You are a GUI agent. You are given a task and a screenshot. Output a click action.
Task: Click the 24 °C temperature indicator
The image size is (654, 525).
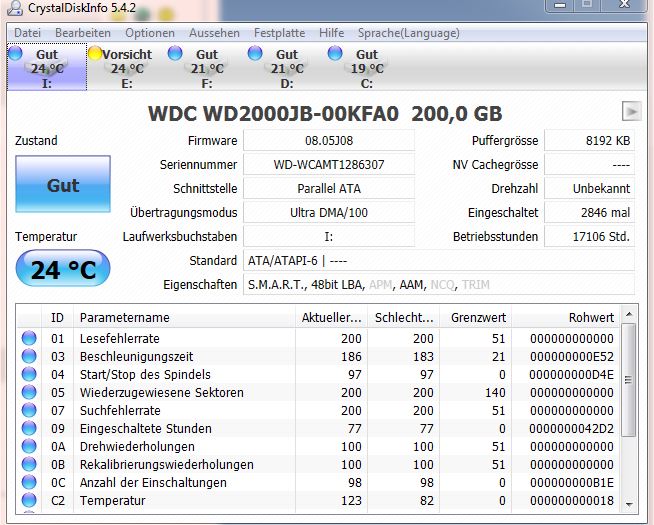tap(63, 269)
